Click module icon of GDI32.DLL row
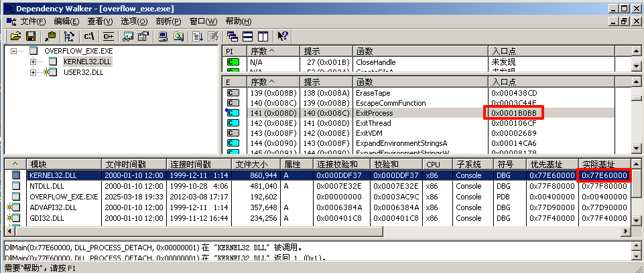The image size is (644, 273). tap(14, 218)
